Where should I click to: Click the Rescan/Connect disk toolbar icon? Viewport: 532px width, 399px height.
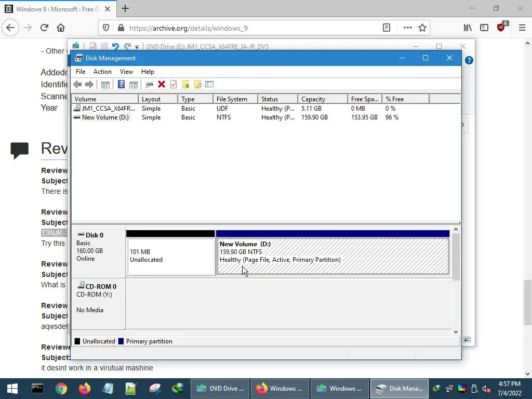click(x=149, y=85)
